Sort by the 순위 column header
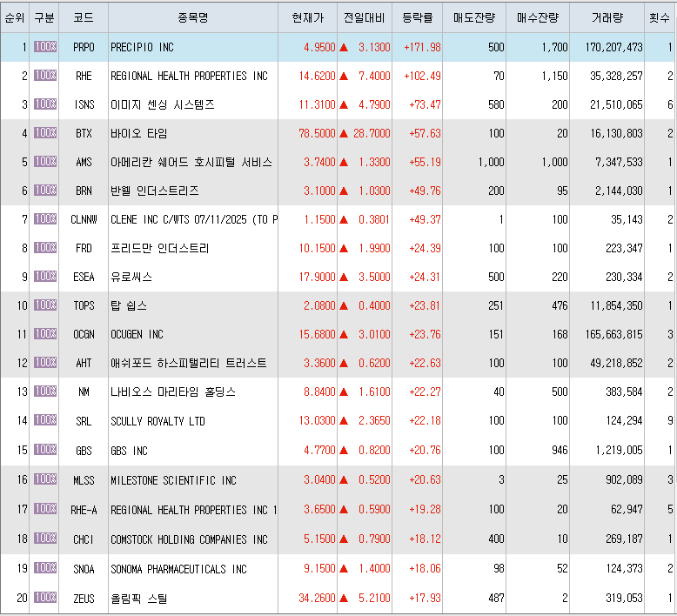This screenshot has height=616, width=677. [15, 17]
